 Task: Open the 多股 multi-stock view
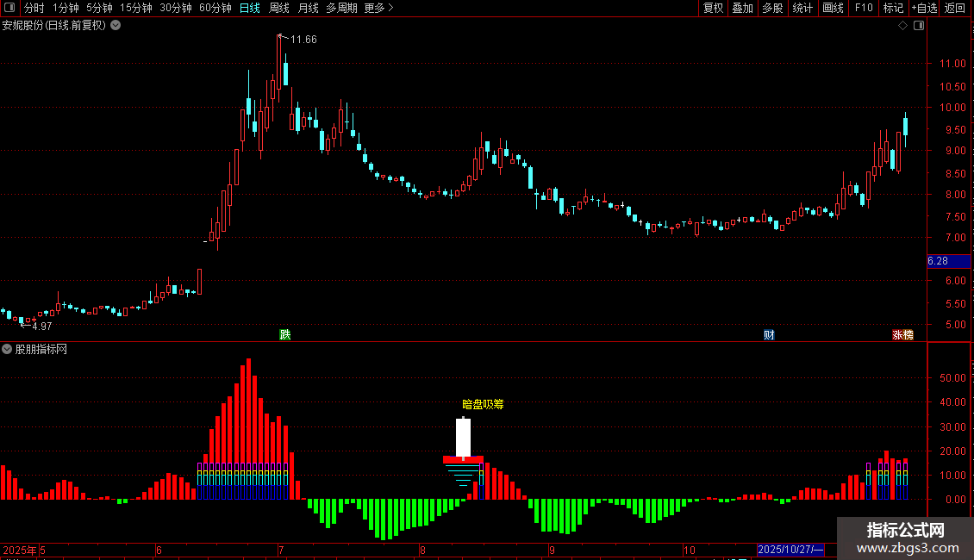(x=772, y=8)
